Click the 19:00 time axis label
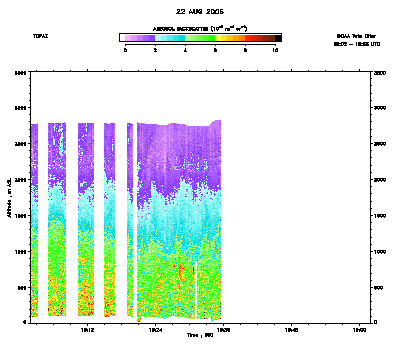This screenshot has width=400, height=360. coord(359,330)
